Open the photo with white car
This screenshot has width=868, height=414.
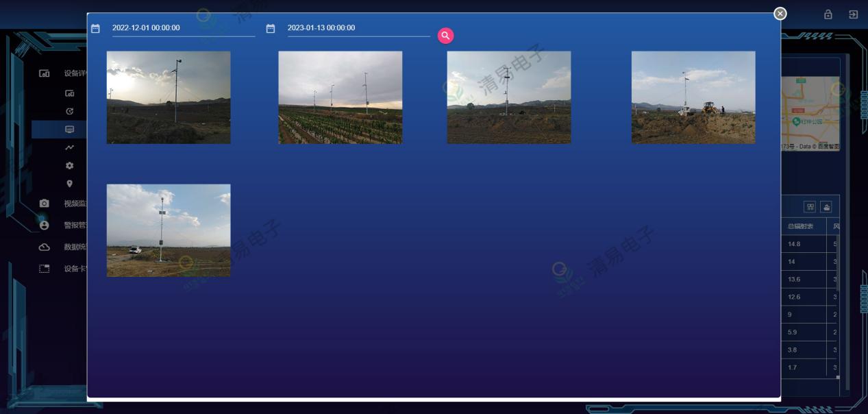[x=169, y=230]
